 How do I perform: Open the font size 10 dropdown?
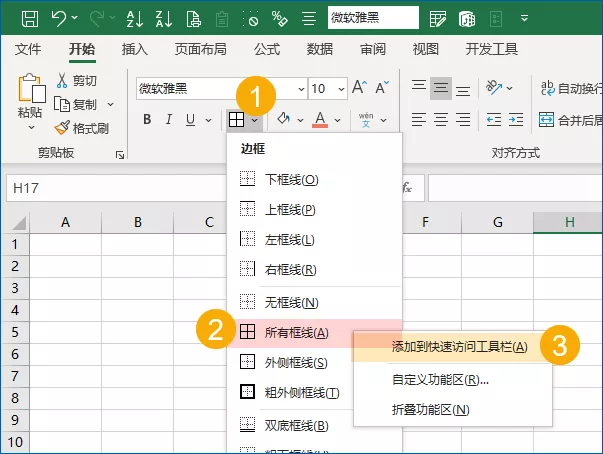coord(341,89)
